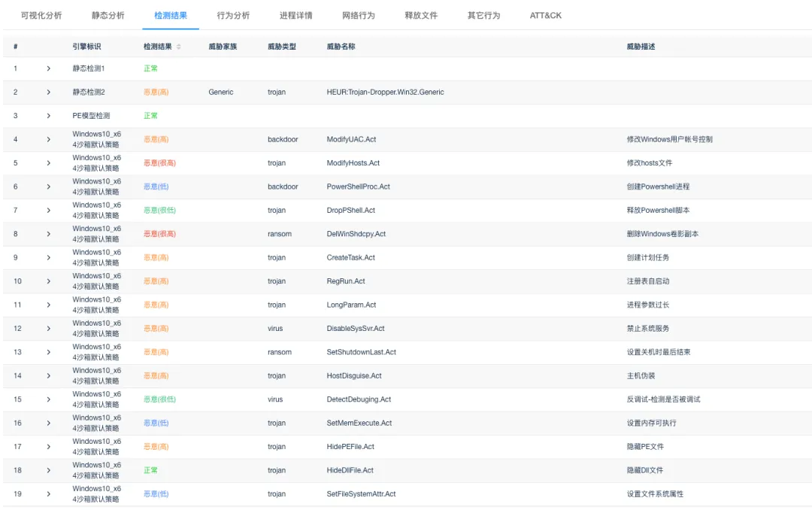Click ModifyHosts.Act threat name
The image size is (812, 510).
(353, 162)
